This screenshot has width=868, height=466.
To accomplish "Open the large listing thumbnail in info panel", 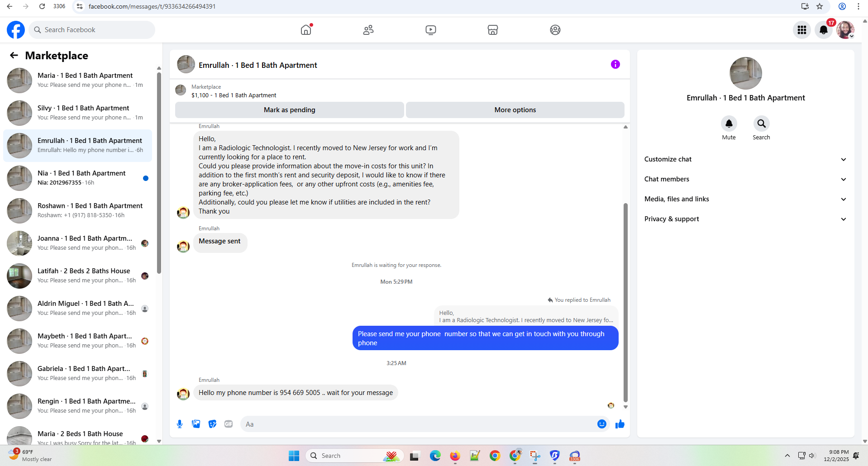I will [x=745, y=73].
